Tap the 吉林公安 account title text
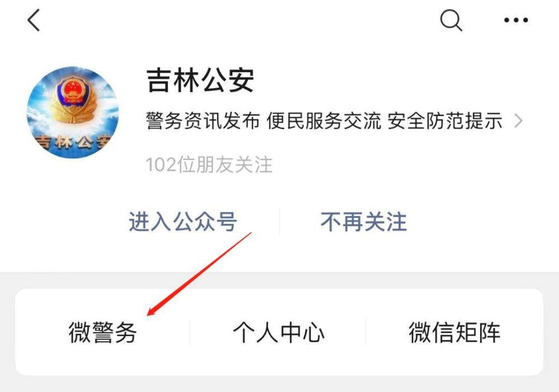Screen dimensions: 559x392 200,80
